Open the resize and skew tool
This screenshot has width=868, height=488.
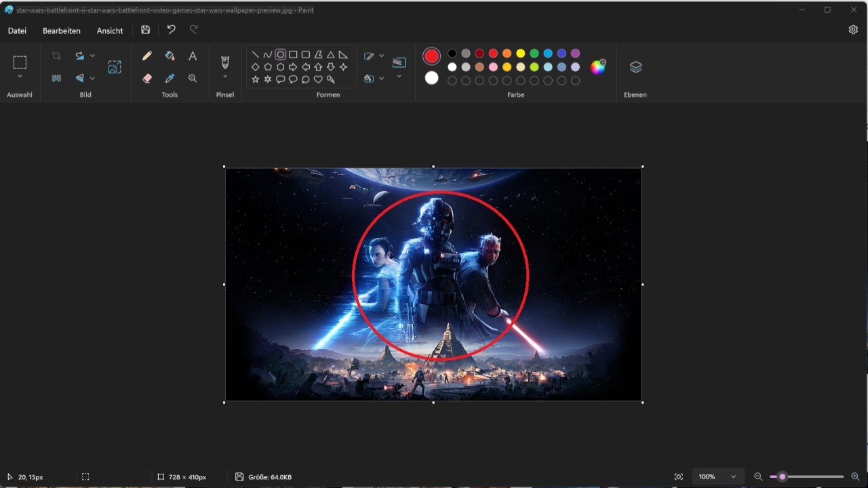115,66
